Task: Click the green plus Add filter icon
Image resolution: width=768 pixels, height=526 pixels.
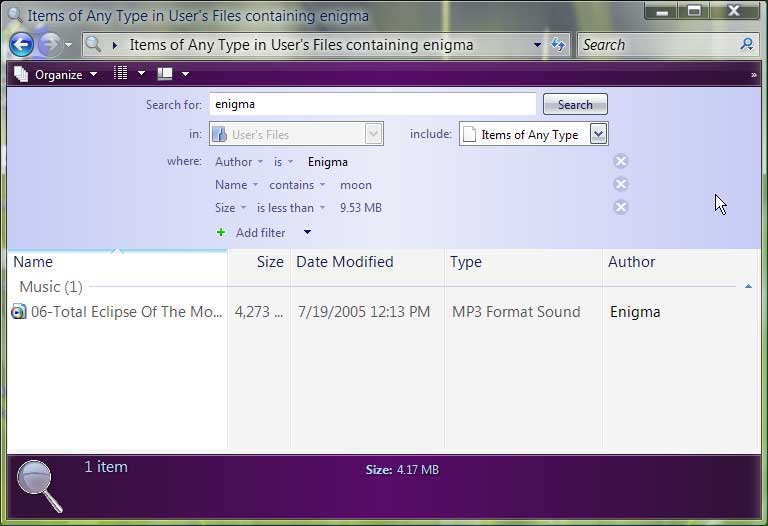Action: tap(221, 232)
